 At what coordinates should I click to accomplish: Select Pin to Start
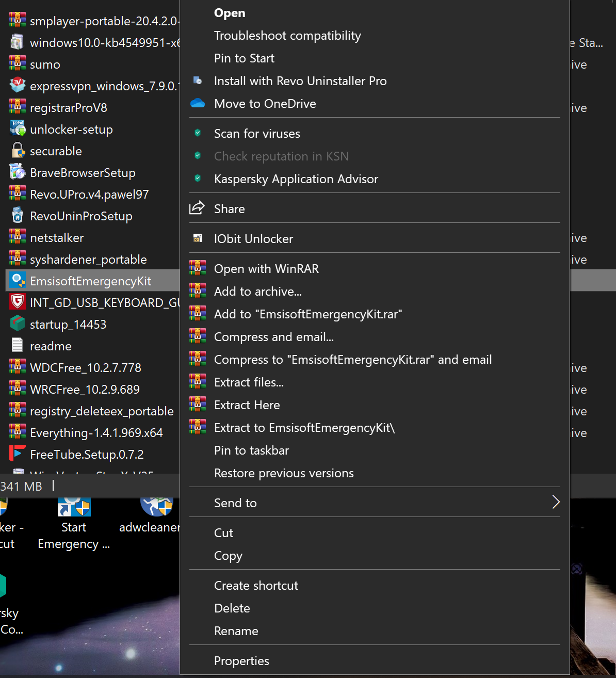(x=244, y=58)
